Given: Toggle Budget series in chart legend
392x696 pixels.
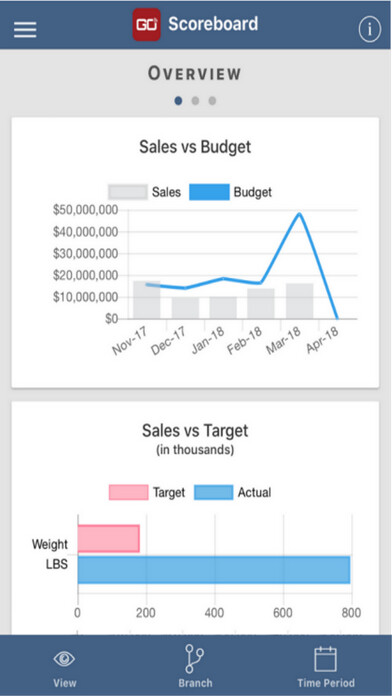Looking at the screenshot, I should tap(230, 192).
